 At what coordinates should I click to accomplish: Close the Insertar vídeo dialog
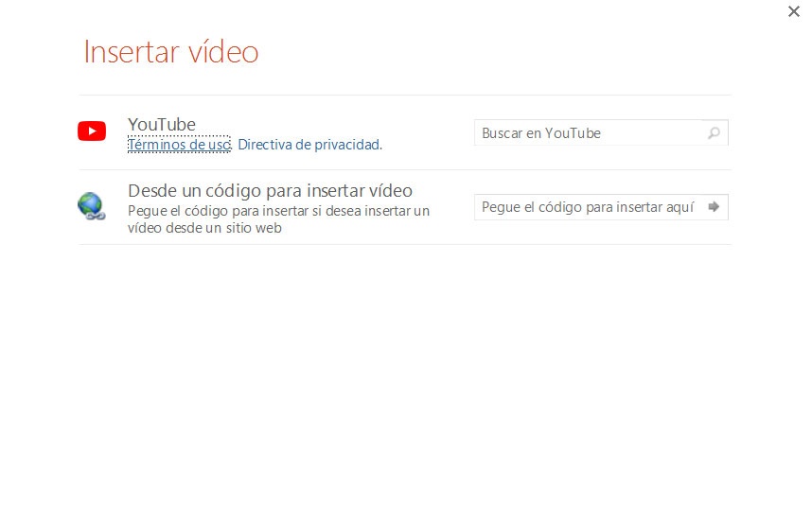click(x=794, y=11)
